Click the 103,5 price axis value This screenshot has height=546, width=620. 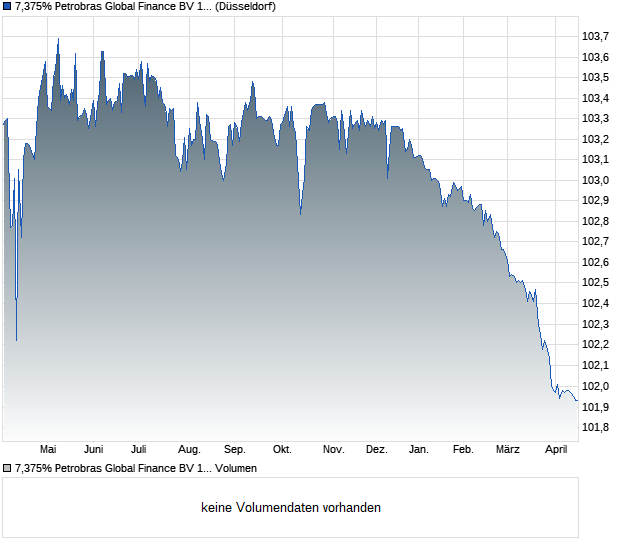[x=595, y=77]
